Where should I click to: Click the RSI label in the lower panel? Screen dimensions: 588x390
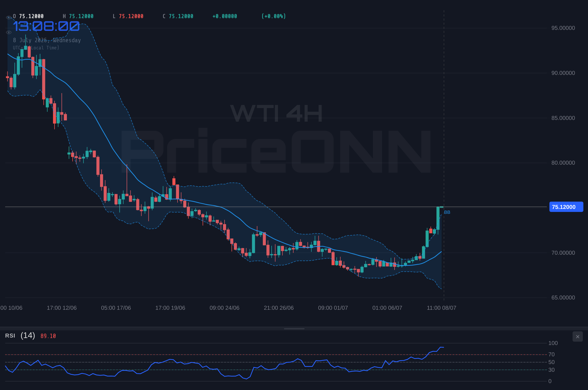tap(10, 335)
